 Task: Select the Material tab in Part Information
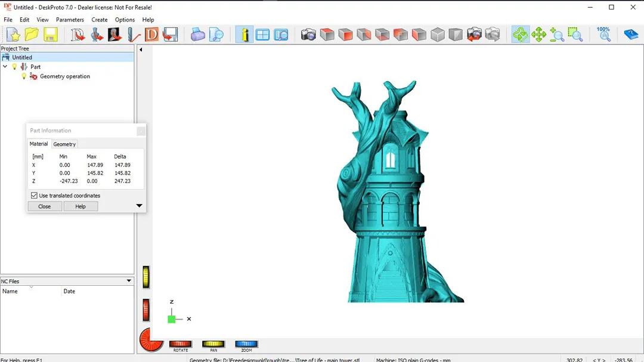39,144
